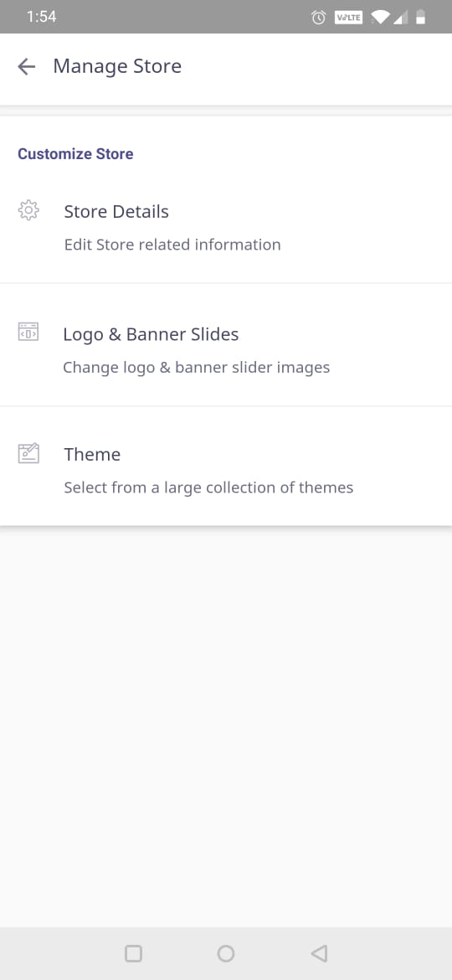Click the Manage Store page title
Image resolution: width=452 pixels, height=980 pixels.
point(117,66)
